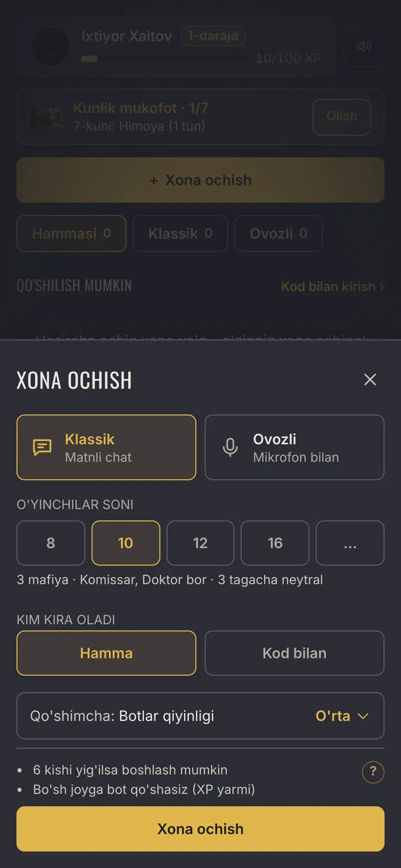Click the daily reward gift icon
Viewport: 401px width, 868px height.
(x=48, y=117)
